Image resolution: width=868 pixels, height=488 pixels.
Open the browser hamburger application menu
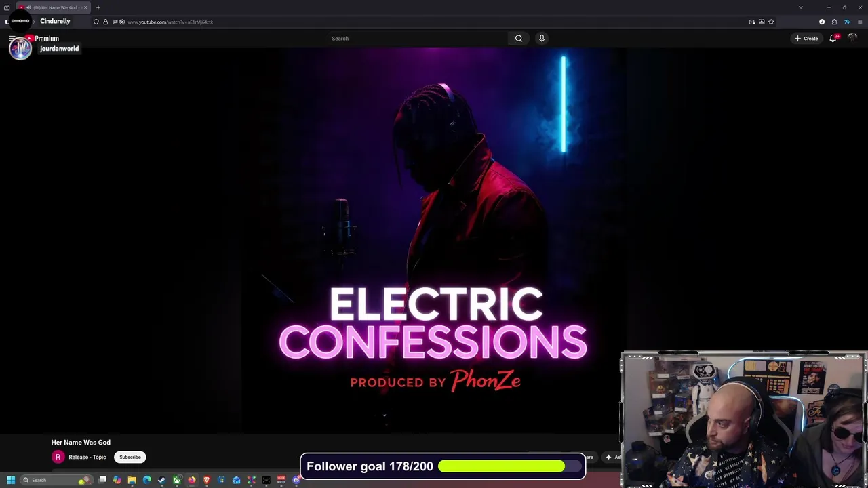coord(860,22)
